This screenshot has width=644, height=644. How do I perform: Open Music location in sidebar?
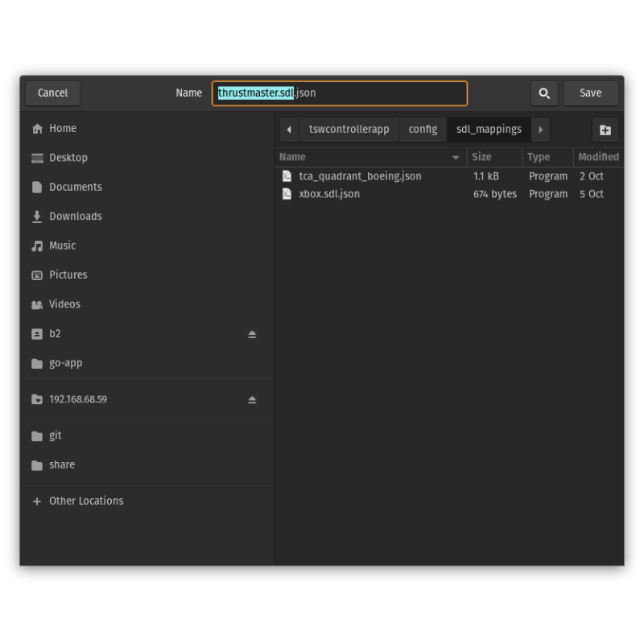pos(147,246)
